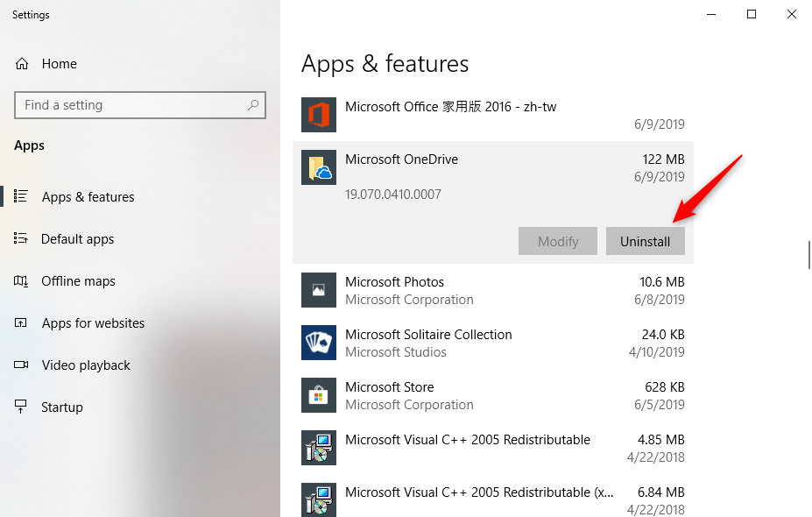Uninstall Microsoft OneDrive

tap(646, 241)
